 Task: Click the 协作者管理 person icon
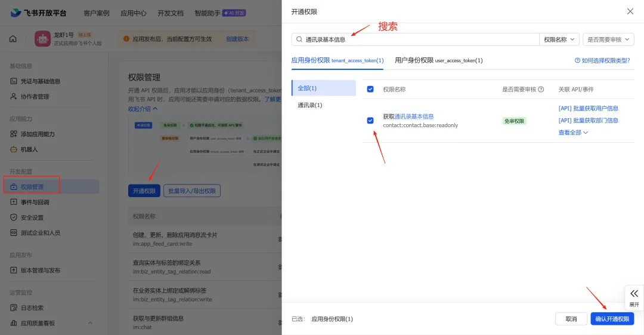pyautogui.click(x=14, y=96)
